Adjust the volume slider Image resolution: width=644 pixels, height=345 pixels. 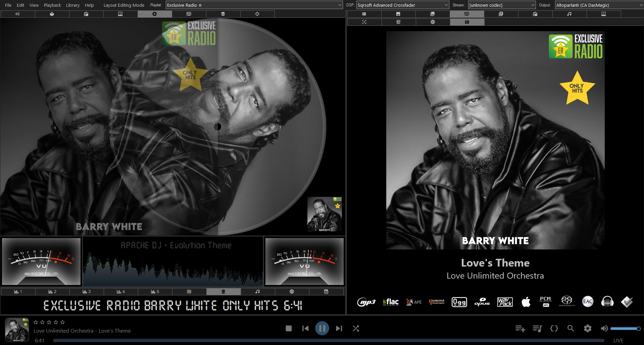pyautogui.click(x=626, y=329)
